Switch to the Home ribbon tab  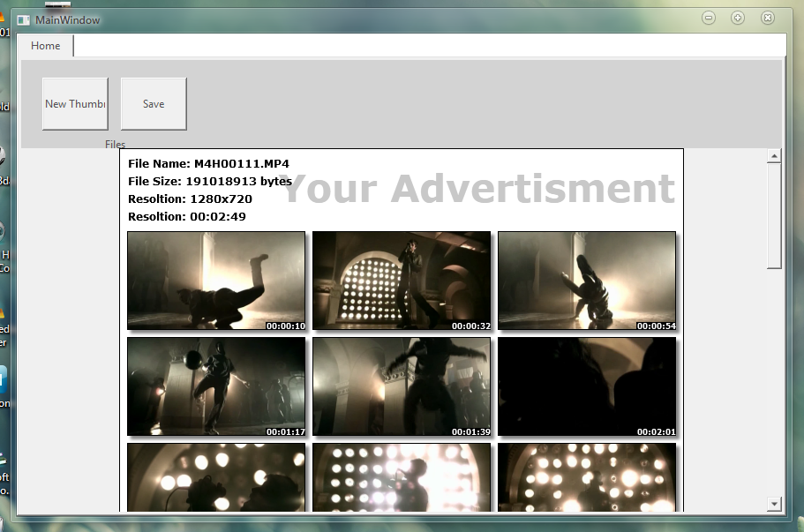[x=46, y=46]
